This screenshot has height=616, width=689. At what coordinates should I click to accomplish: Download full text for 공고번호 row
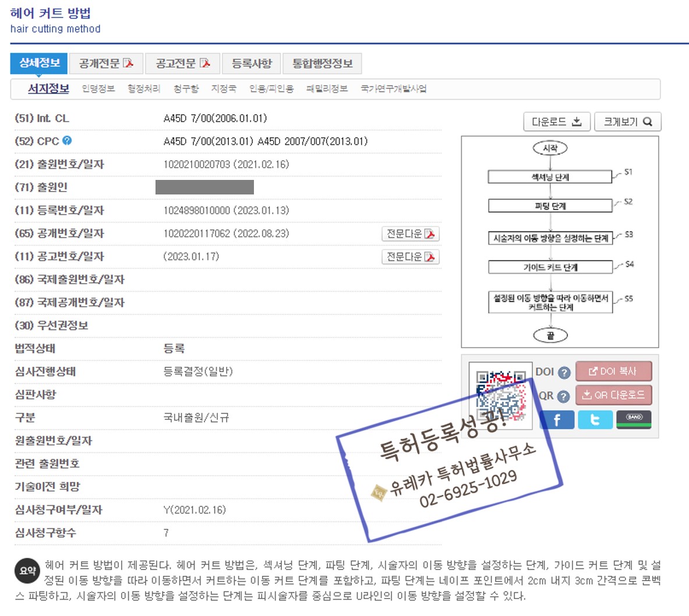[x=410, y=257]
